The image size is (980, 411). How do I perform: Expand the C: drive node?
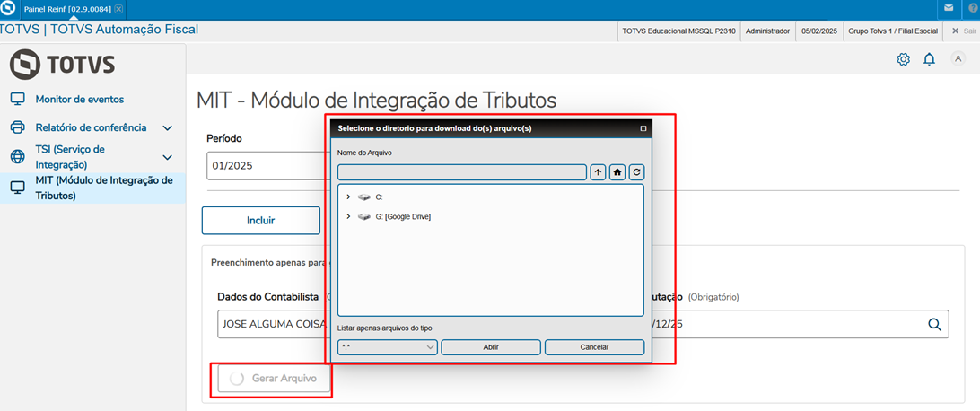[348, 197]
